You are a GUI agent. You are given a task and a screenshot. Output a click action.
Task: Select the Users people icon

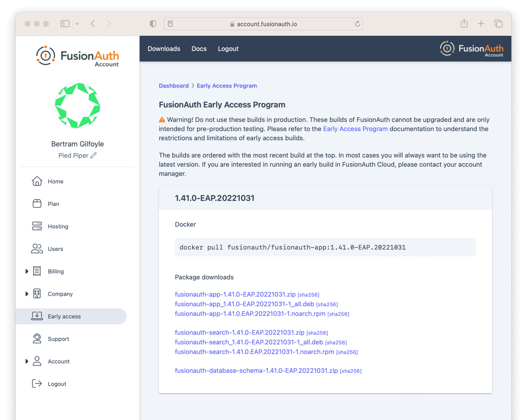(37, 249)
